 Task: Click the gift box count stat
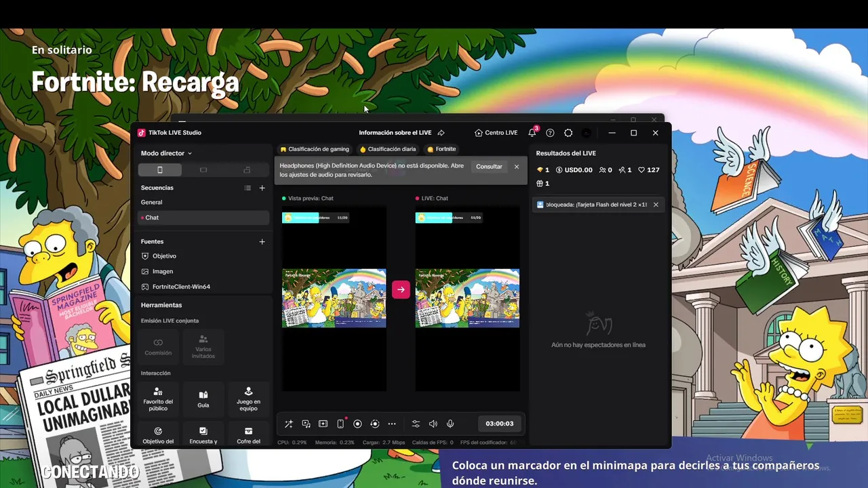click(543, 183)
